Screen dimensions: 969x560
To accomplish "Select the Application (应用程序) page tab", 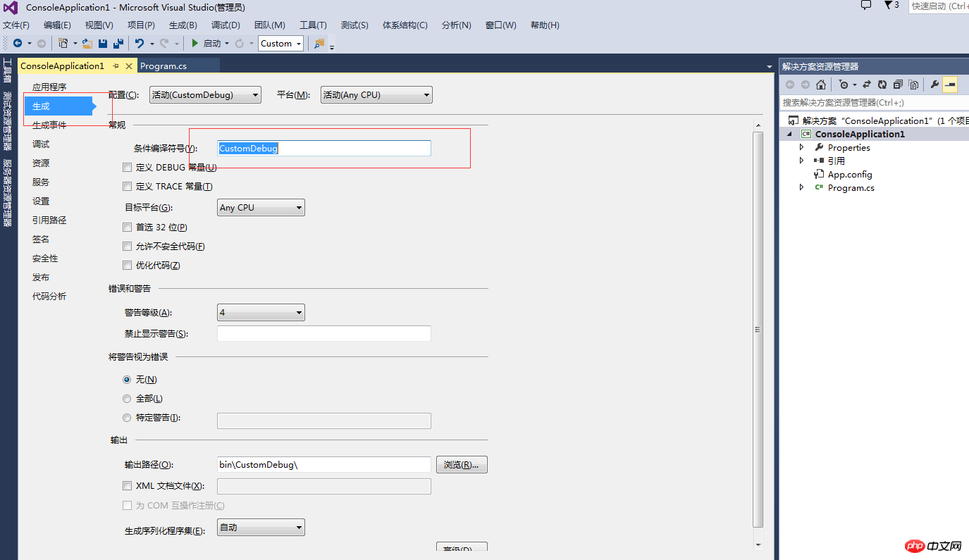I will click(49, 87).
